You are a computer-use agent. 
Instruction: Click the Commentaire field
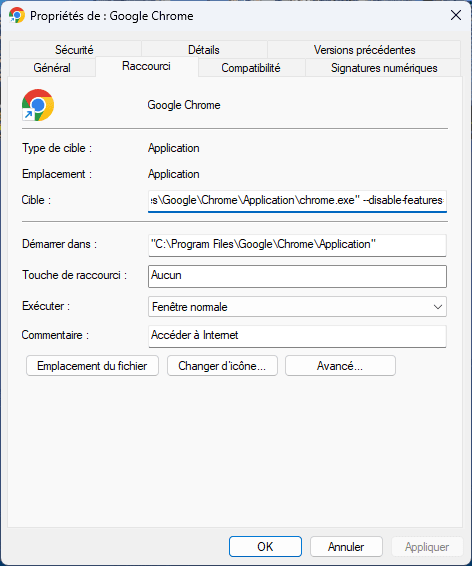[297, 336]
